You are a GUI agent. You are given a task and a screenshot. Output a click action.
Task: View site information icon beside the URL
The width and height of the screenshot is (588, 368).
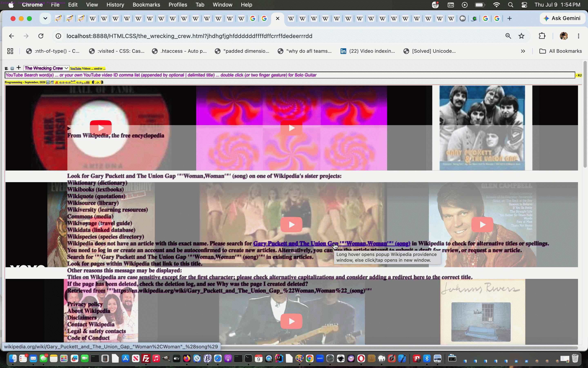coord(58,36)
